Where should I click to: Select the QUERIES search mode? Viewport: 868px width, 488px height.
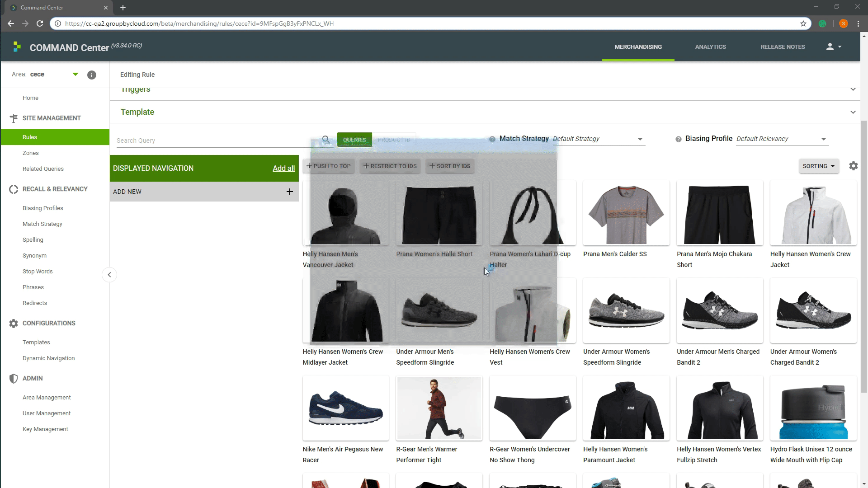coord(354,140)
